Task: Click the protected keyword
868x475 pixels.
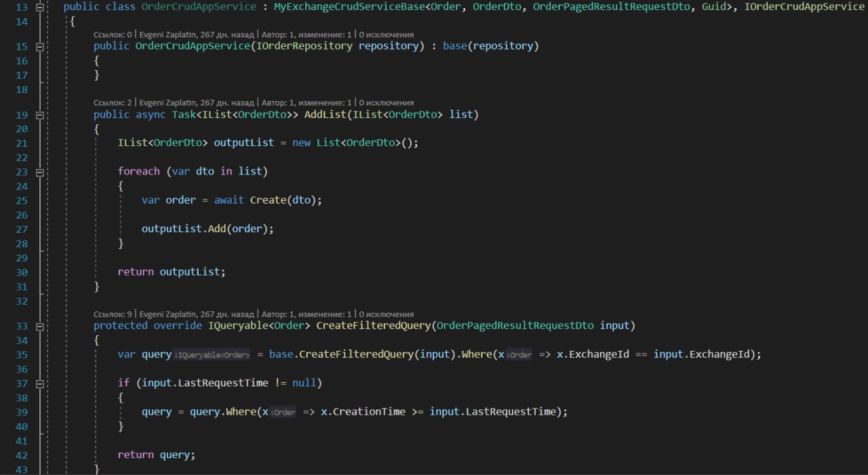Action: click(121, 326)
